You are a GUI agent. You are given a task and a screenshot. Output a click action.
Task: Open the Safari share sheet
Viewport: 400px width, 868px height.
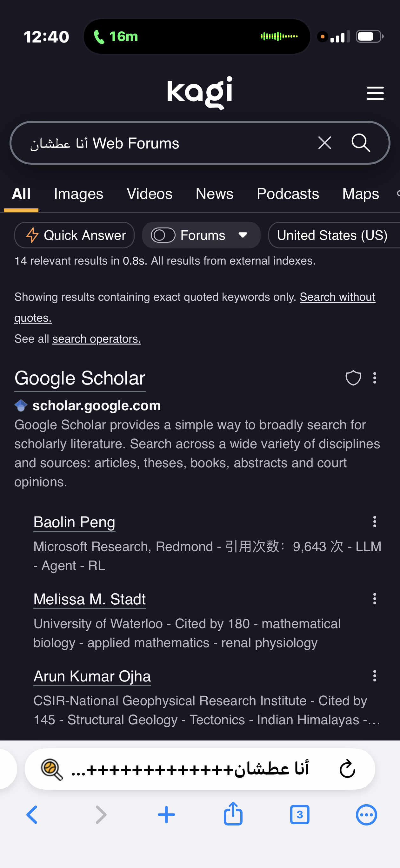pyautogui.click(x=233, y=814)
